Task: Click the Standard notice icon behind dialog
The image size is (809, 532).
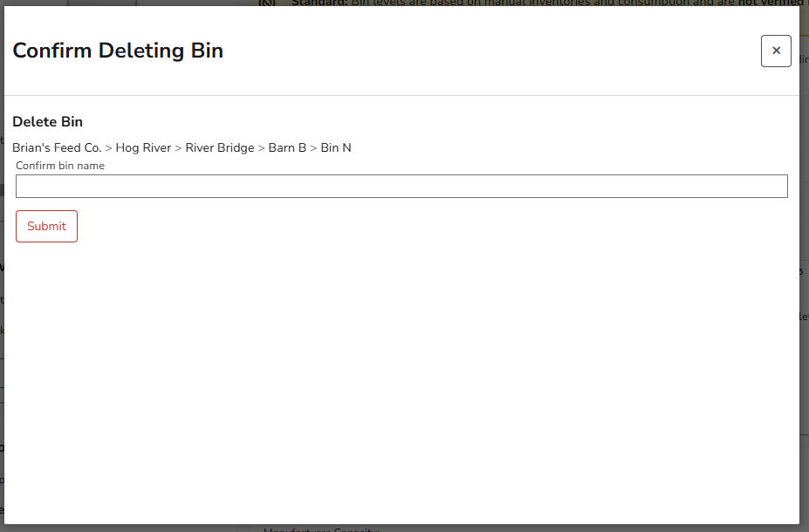Action: point(267,3)
